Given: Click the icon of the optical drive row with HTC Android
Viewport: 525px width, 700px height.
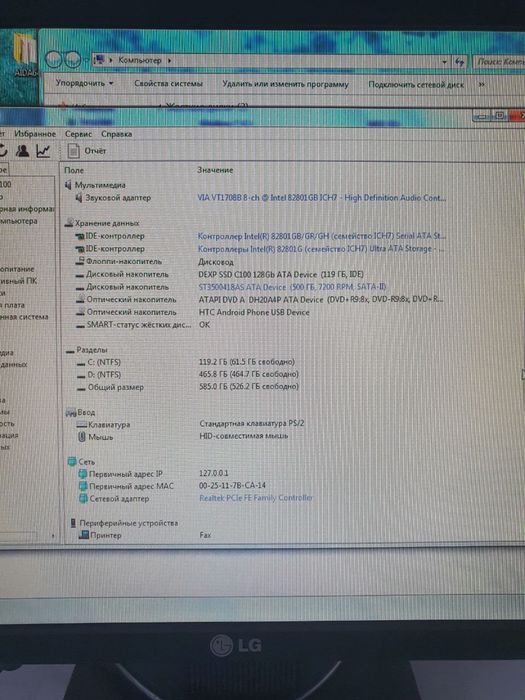Looking at the screenshot, I should (80, 312).
